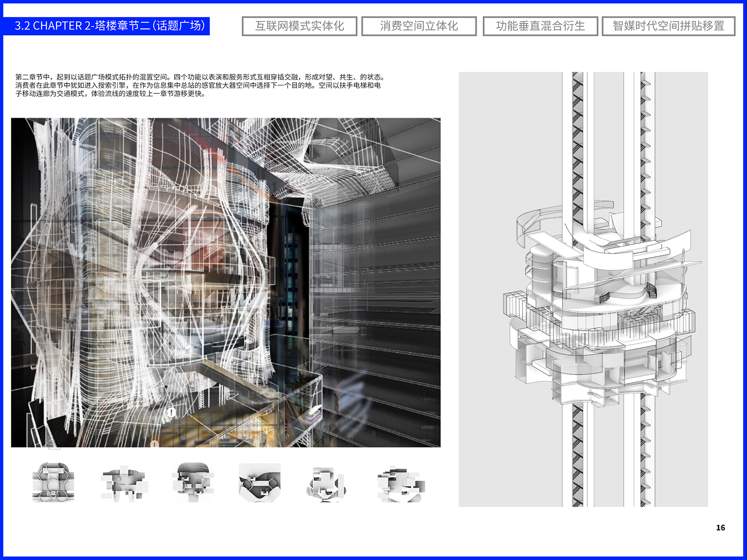Open the 功能垂直混合衍生 tab box
747x560 pixels.
[x=540, y=26]
